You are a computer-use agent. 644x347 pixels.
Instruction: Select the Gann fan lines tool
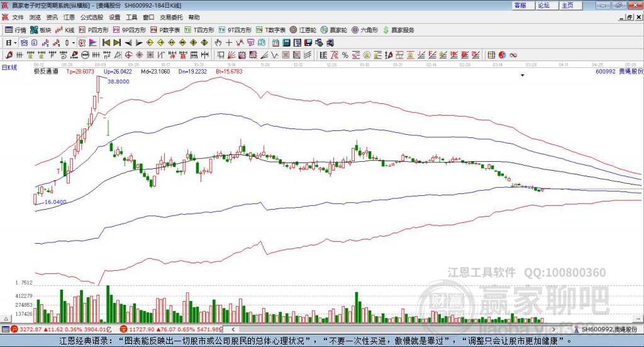pyautogui.click(x=231, y=55)
